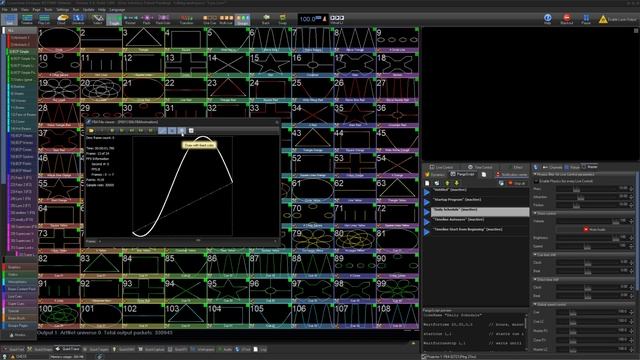Screen dimensions: 640x360
Task: Enable the Flash cue mode
Action: (x=147, y=19)
